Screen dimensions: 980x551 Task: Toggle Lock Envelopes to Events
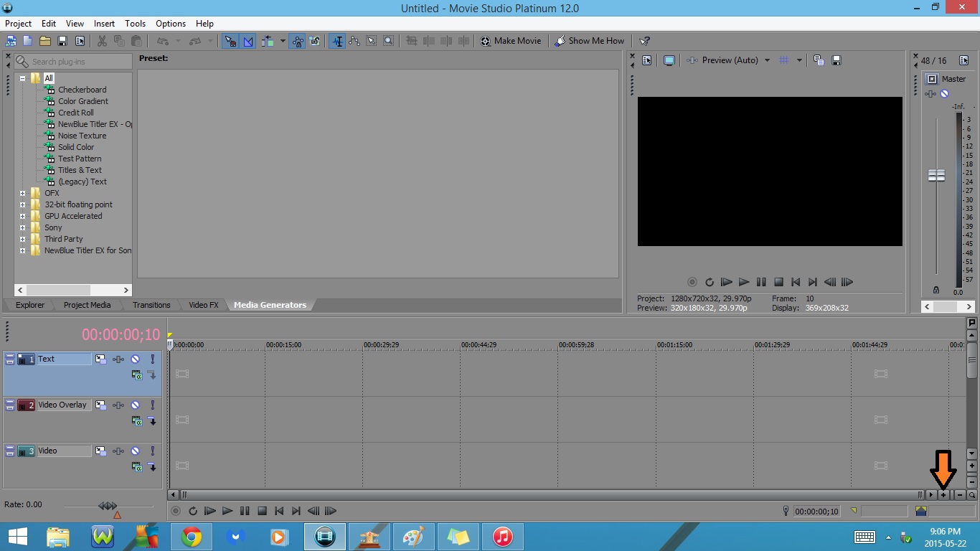(297, 41)
